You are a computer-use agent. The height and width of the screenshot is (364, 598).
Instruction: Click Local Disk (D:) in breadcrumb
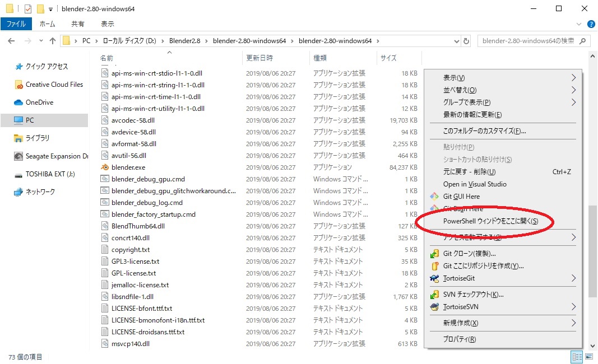click(129, 41)
